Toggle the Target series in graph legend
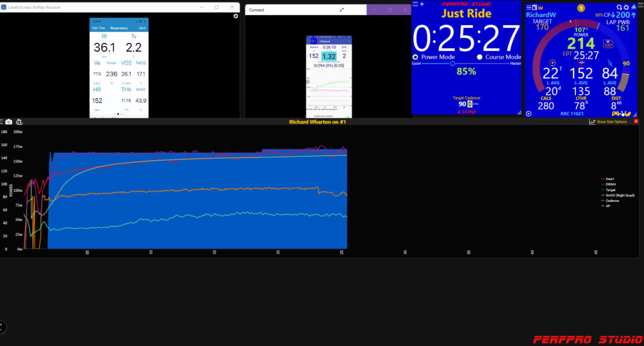This screenshot has width=644, height=346. point(608,190)
